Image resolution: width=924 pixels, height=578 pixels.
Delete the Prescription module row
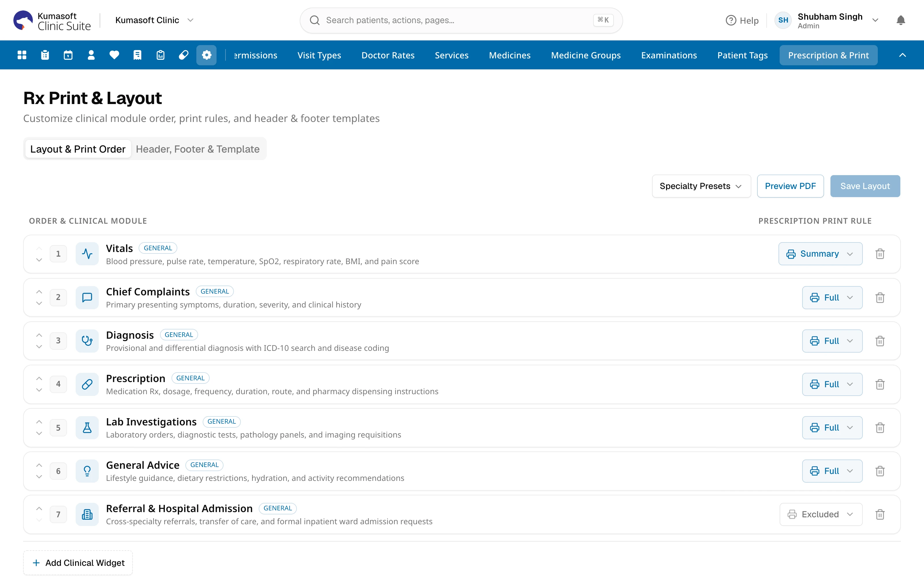point(880,384)
